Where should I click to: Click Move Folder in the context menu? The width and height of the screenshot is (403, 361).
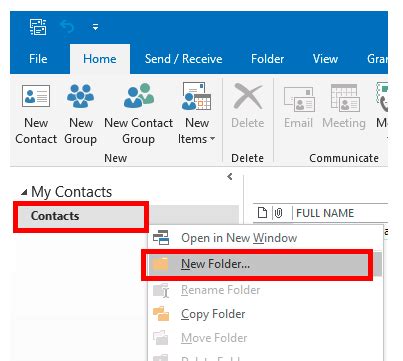pyautogui.click(x=265, y=338)
